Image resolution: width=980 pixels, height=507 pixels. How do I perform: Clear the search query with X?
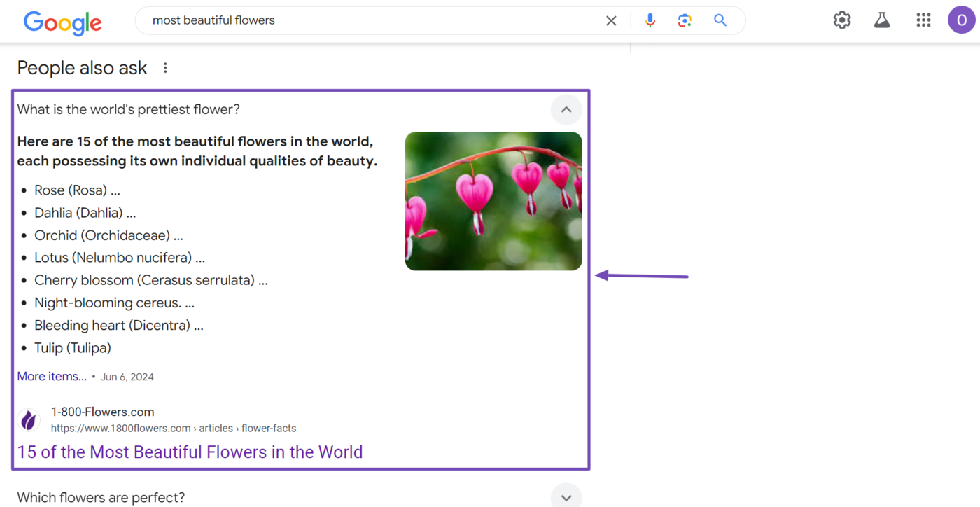pos(611,21)
